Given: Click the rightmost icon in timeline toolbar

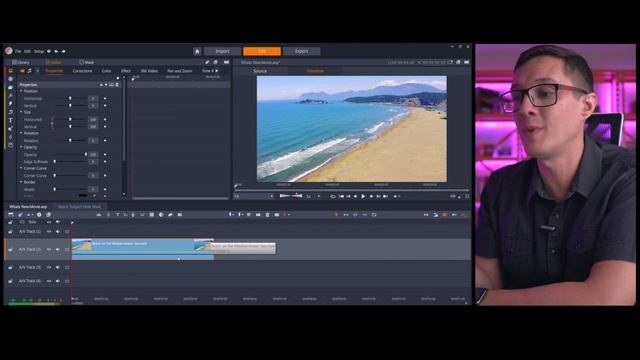Looking at the screenshot, I should click(x=463, y=215).
